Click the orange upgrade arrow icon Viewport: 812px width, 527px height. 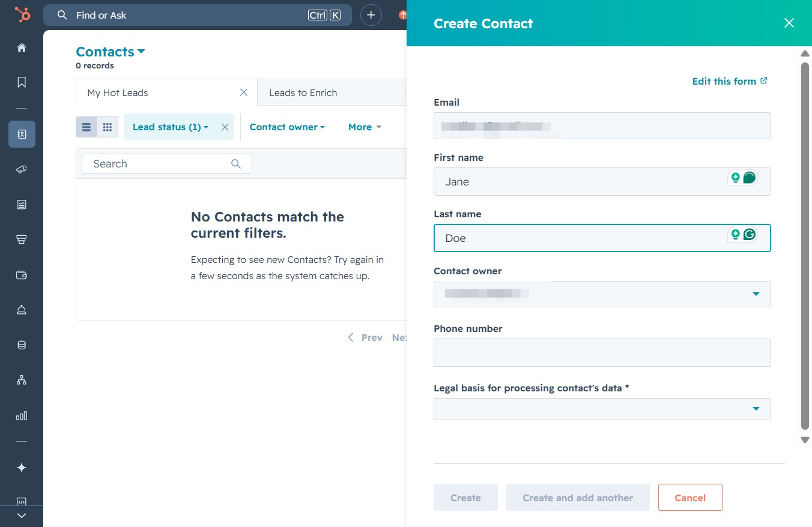click(403, 15)
